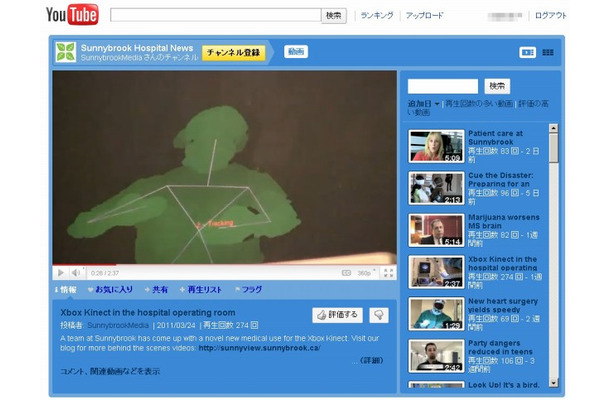Click the 評価する like button
610x400 pixels.
(x=337, y=315)
